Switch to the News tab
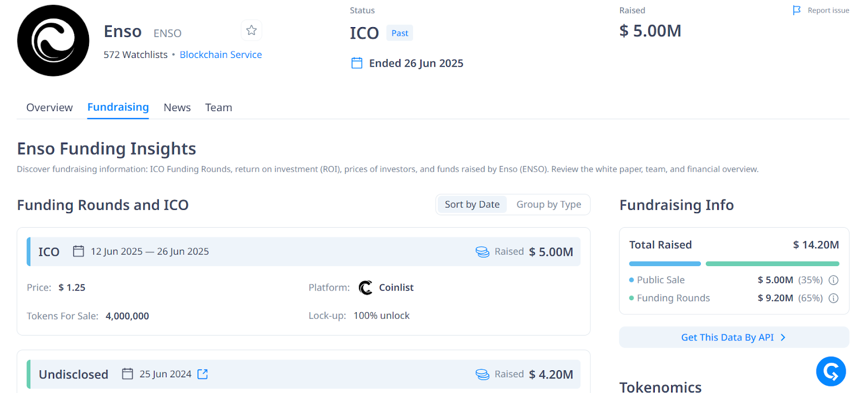The width and height of the screenshot is (868, 393). (177, 107)
